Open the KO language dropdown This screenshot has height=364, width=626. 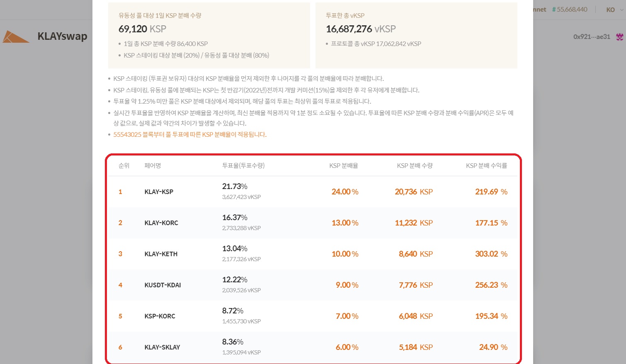615,10
